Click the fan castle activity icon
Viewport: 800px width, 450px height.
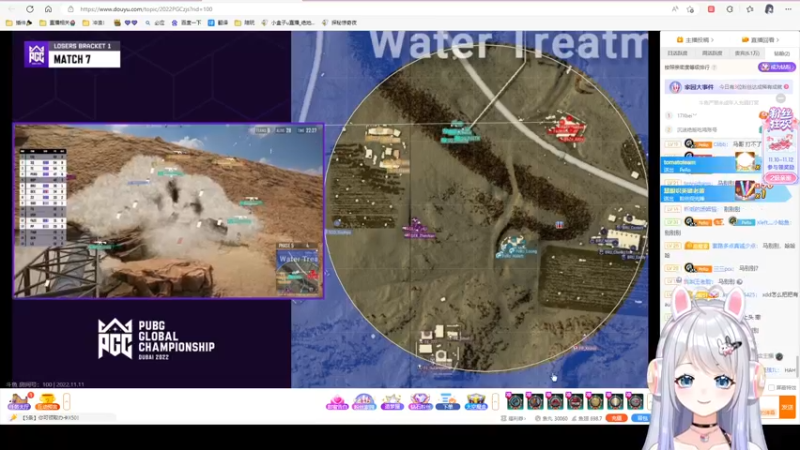(364, 402)
